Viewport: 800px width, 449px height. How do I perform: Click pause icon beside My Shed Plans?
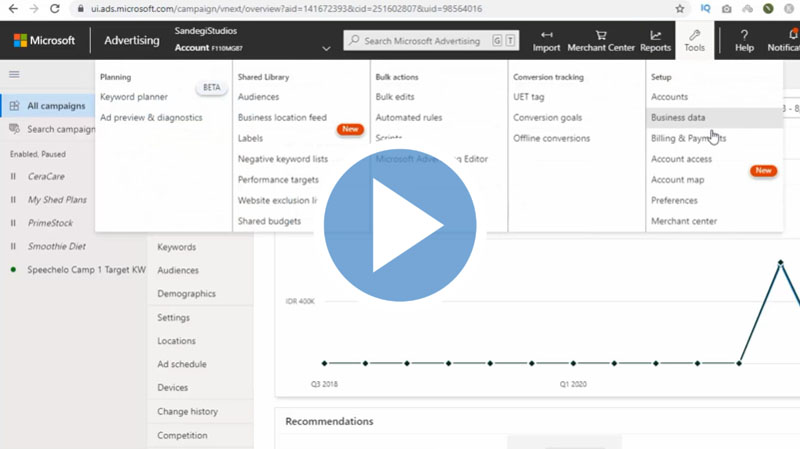tap(13, 199)
